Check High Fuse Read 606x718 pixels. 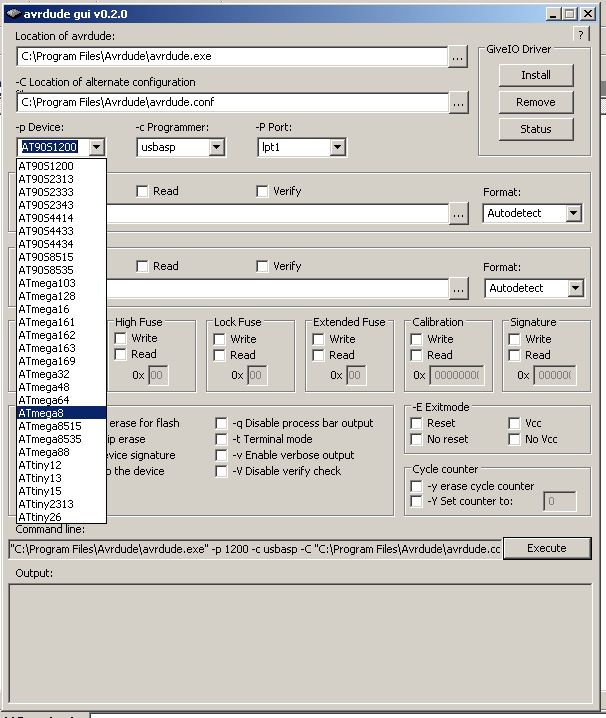tap(120, 354)
